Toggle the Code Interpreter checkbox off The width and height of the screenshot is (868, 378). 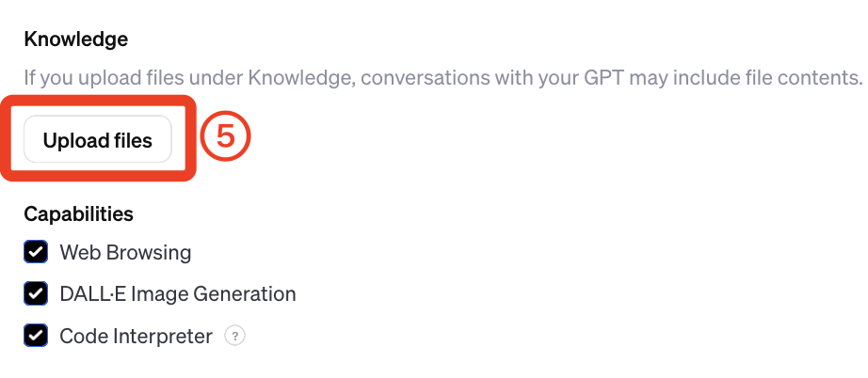pyautogui.click(x=36, y=336)
